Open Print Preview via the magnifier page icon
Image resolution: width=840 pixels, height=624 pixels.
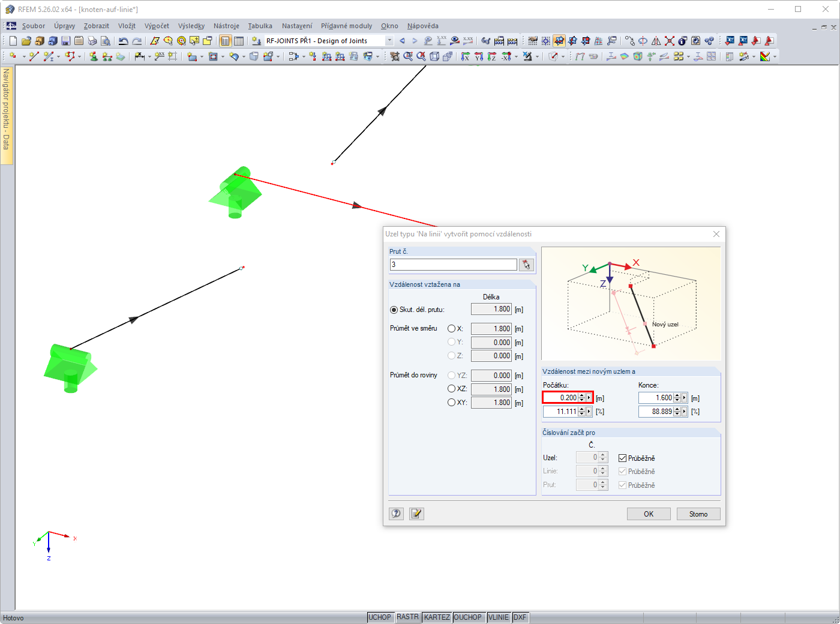coord(105,41)
